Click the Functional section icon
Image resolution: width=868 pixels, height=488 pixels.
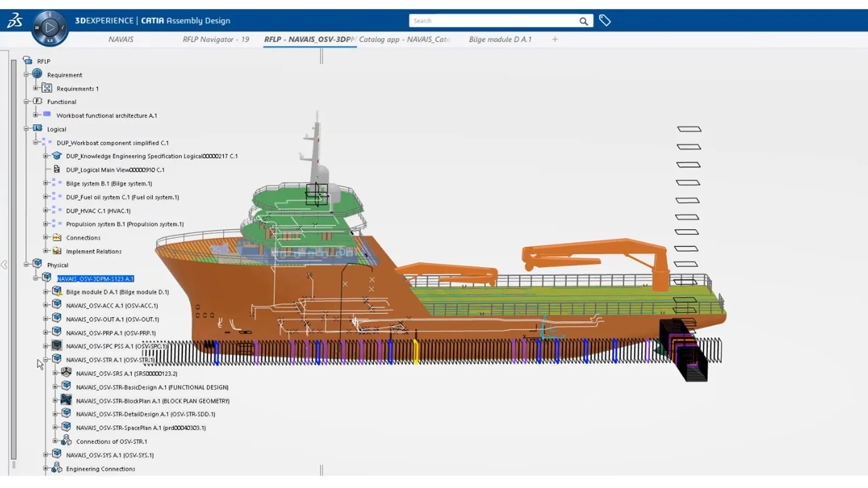click(38, 101)
